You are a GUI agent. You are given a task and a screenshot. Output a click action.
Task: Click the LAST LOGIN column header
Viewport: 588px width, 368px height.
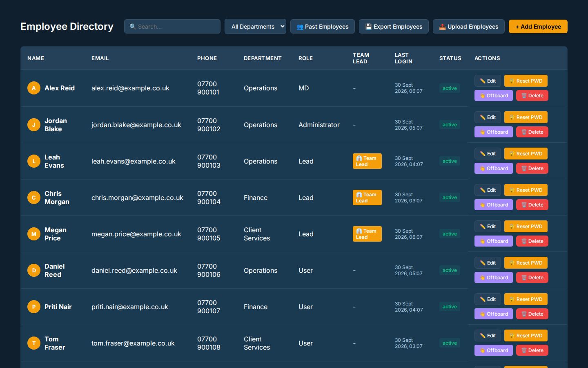tap(403, 58)
